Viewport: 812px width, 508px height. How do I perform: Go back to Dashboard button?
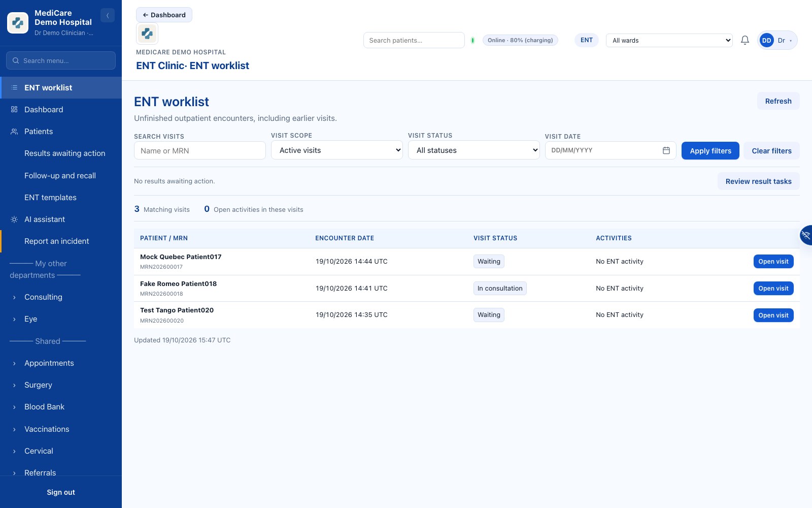click(164, 15)
